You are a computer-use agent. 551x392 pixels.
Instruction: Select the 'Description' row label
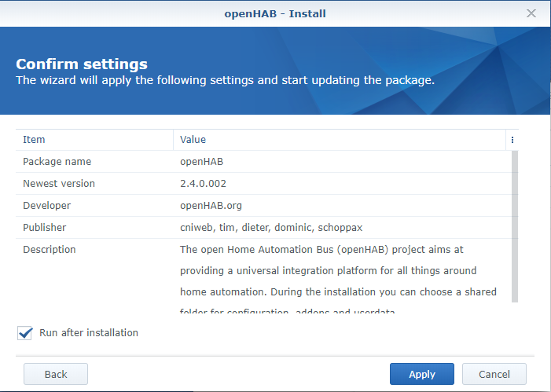(50, 249)
